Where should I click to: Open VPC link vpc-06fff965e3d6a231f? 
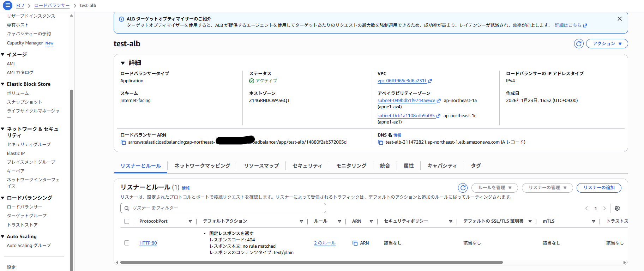(404, 81)
